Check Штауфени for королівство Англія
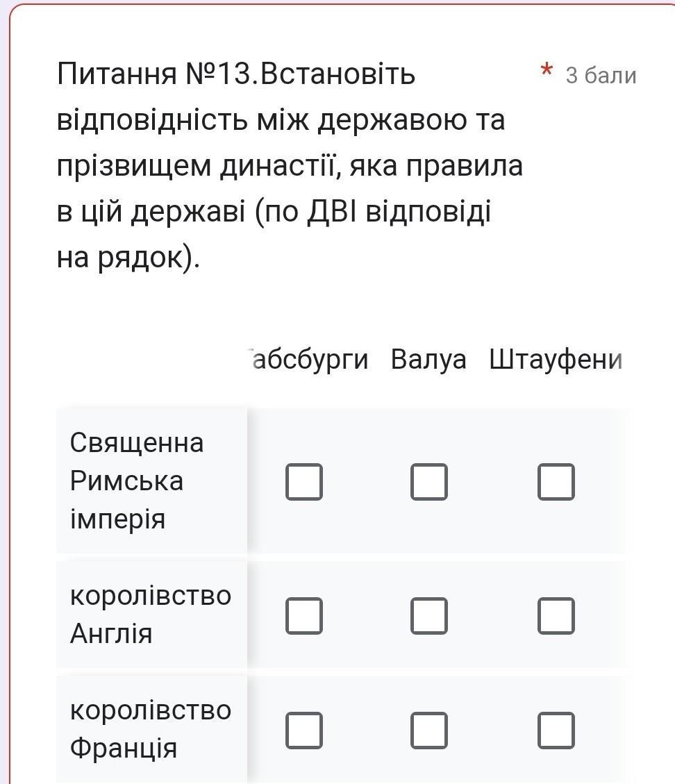This screenshot has height=784, width=675. (x=556, y=615)
